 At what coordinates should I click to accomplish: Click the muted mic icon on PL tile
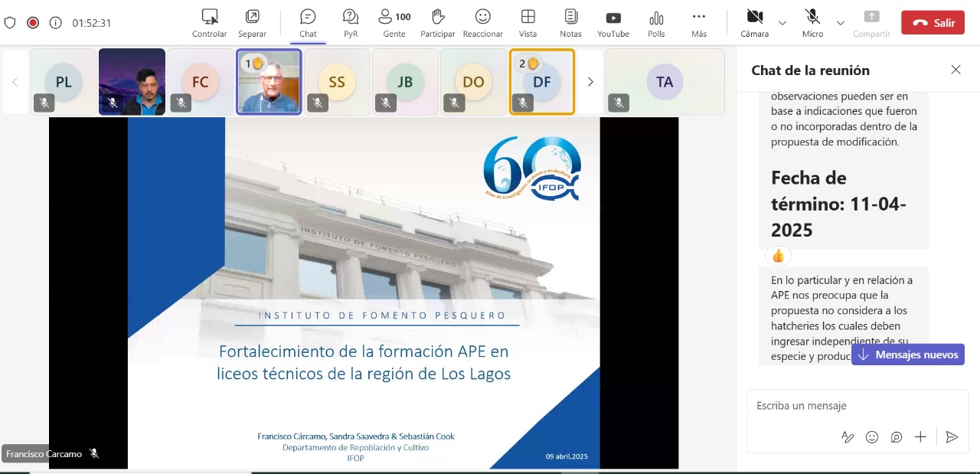44,103
